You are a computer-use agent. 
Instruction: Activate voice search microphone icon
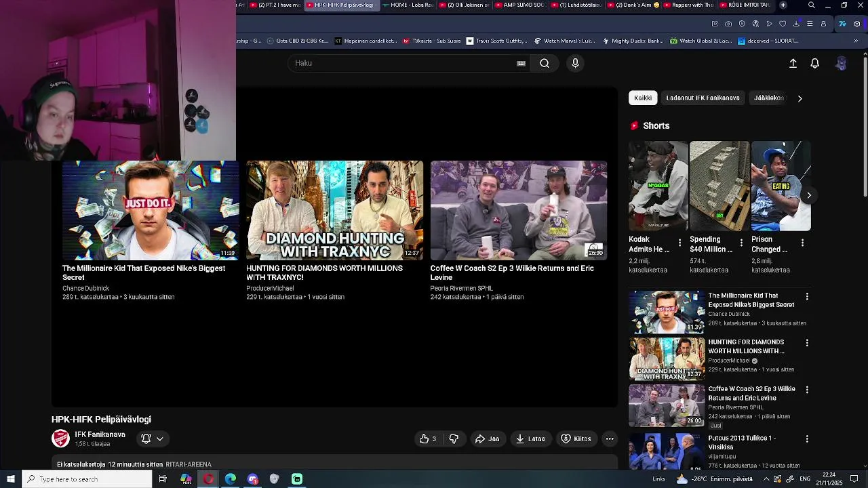click(x=575, y=63)
